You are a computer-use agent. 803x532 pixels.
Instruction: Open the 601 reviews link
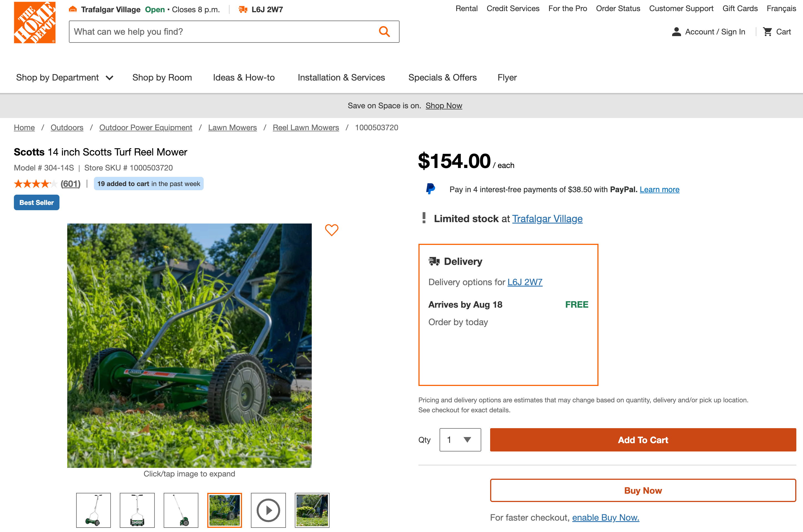(x=70, y=184)
